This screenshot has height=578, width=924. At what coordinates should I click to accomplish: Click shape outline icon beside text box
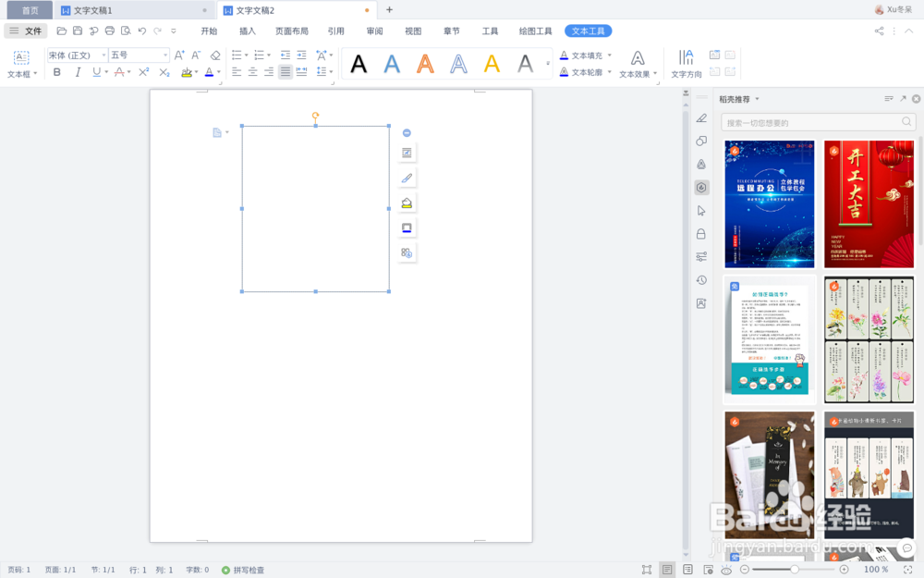click(407, 228)
